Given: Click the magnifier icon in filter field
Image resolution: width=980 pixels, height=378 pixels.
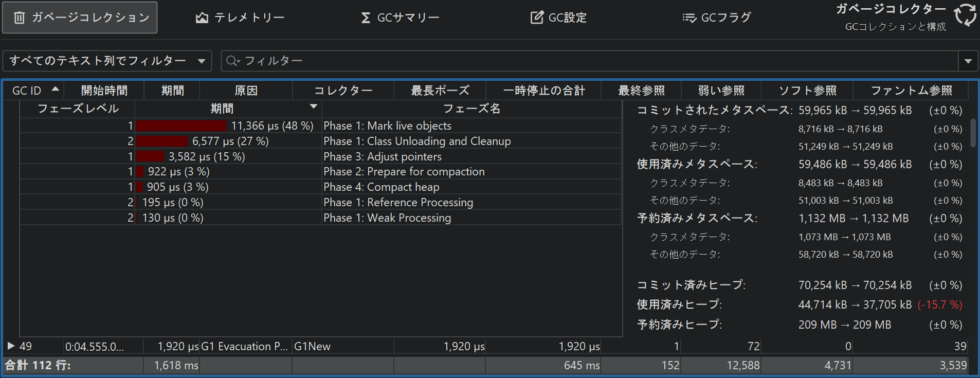Looking at the screenshot, I should coord(232,61).
